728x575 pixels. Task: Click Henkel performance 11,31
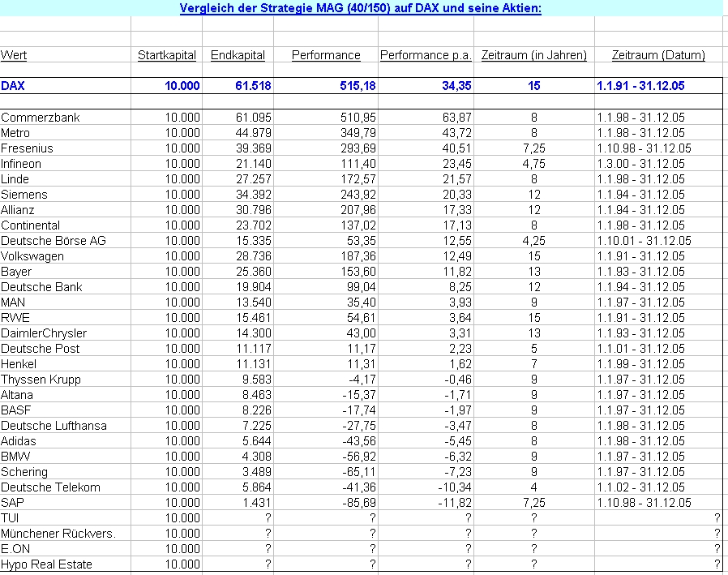(362, 363)
